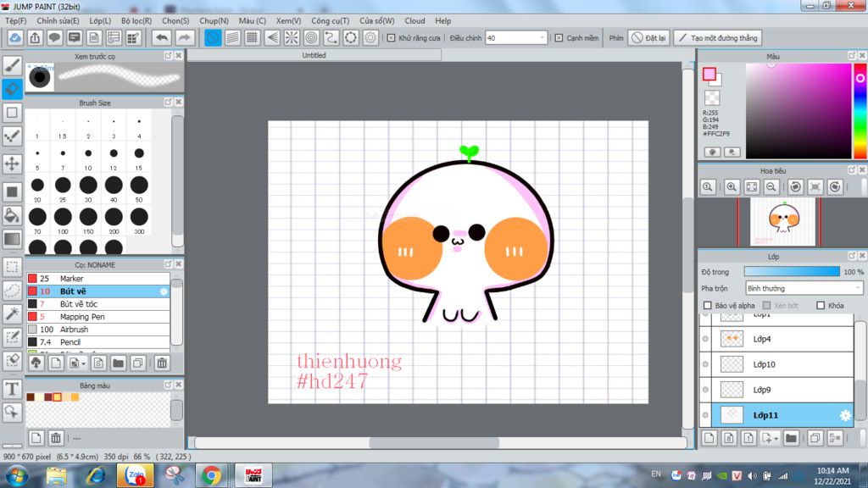Select the Brush tool in left toolbar
This screenshot has height=488, width=868.
pos(12,65)
